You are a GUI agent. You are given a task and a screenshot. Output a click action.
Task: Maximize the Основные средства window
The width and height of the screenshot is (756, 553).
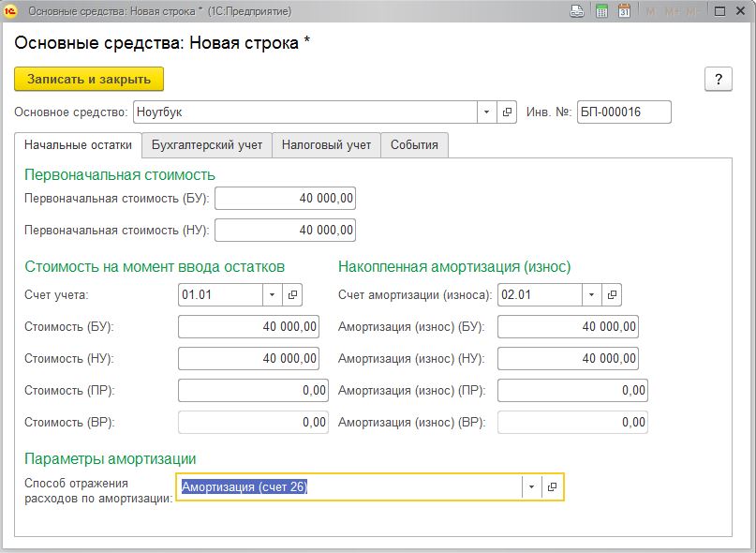[719, 11]
